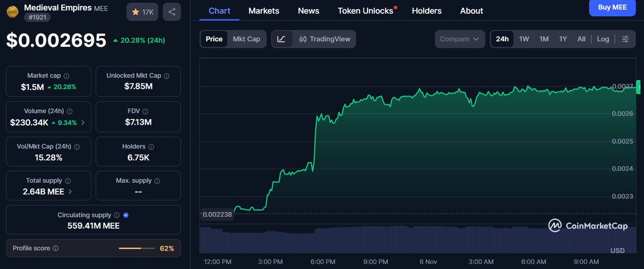Click the share icon button
This screenshot has width=644, height=269.
[171, 12]
